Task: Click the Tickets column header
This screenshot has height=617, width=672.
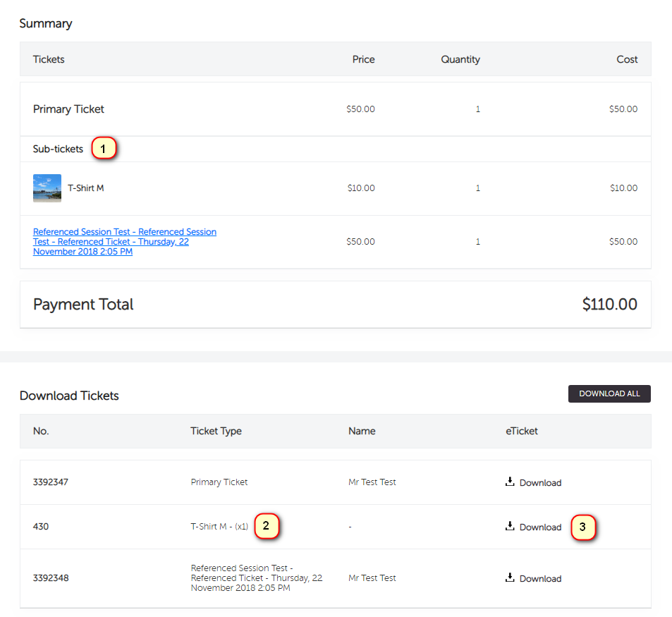Action: click(x=49, y=59)
